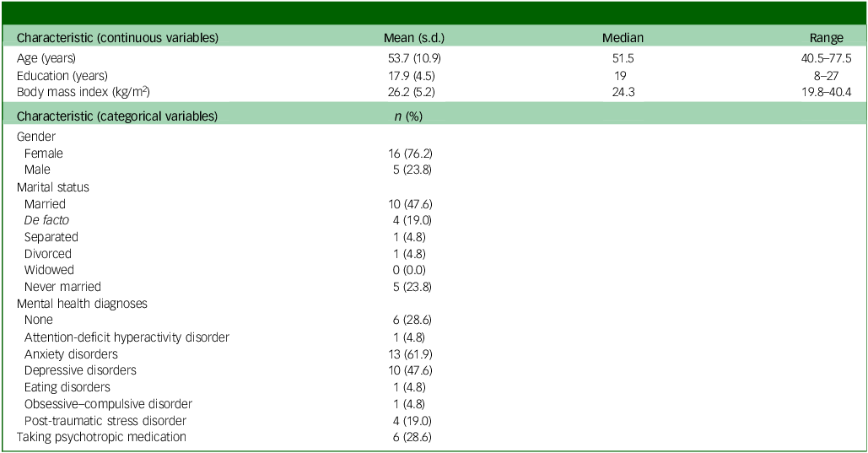Click the age mean value 53.7 (10.9)
Image resolution: width=868 pixels, height=453 pixels.
point(414,58)
